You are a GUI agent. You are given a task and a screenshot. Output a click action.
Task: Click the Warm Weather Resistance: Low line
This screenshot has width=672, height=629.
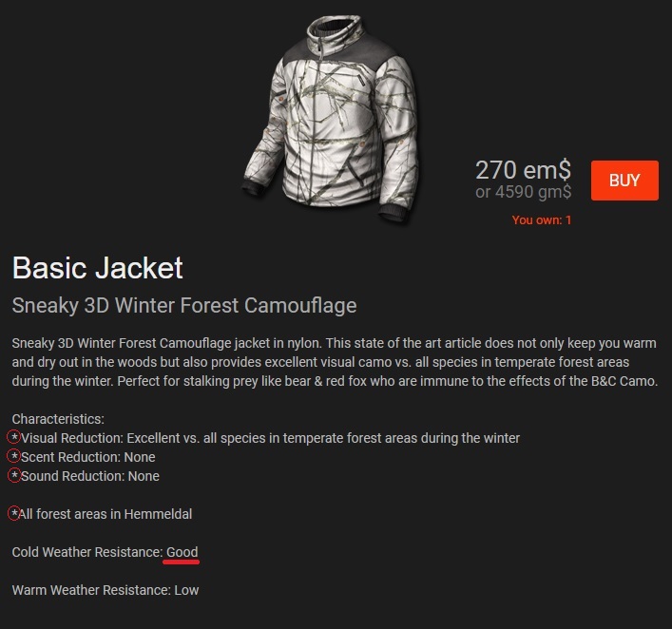(x=106, y=590)
